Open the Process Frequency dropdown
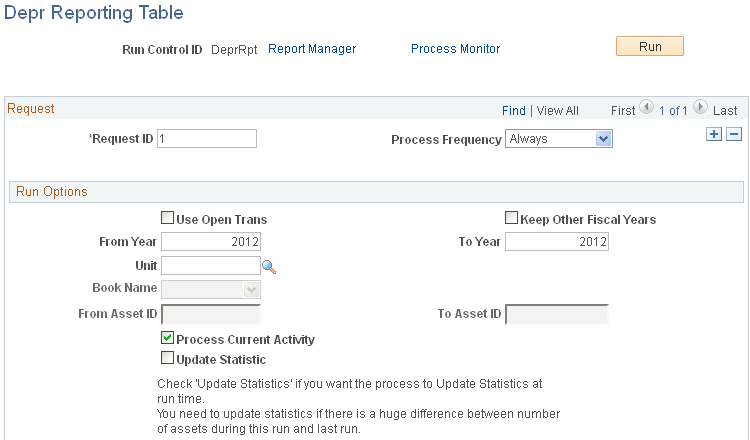This screenshot has height=440, width=750. [558, 139]
